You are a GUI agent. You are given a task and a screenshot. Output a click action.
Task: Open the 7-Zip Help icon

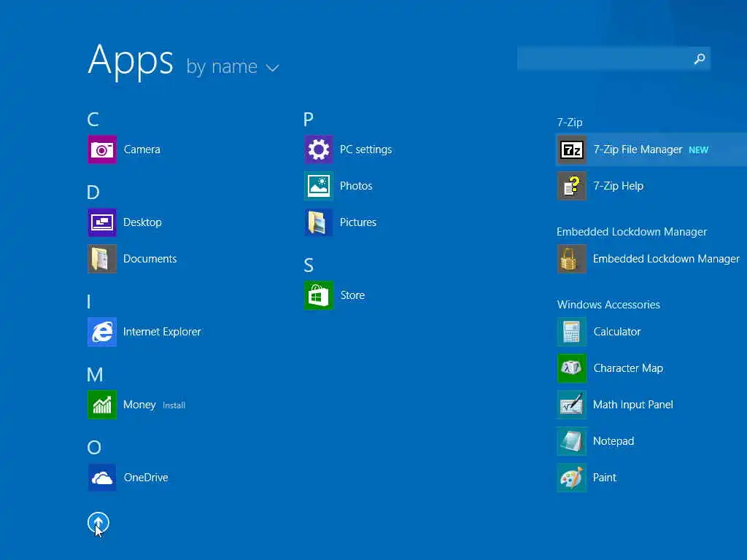tap(572, 186)
